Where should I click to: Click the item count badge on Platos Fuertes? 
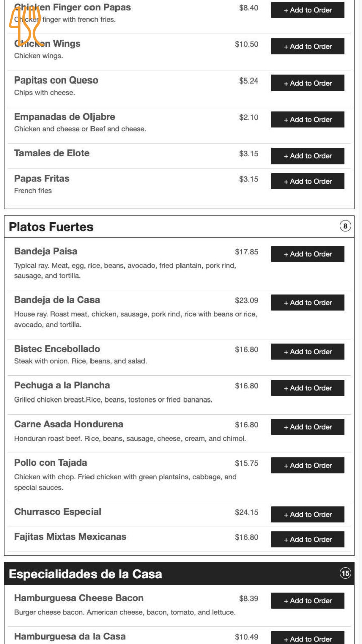pos(345,226)
